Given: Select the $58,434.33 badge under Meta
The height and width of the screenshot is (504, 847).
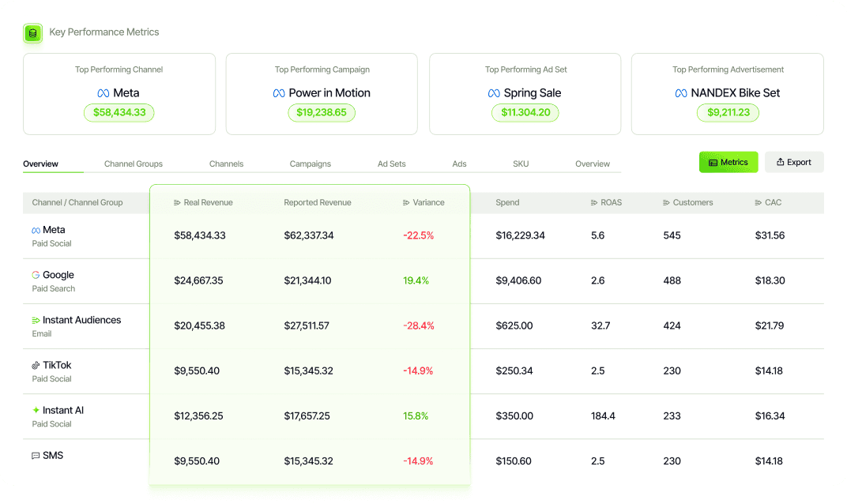Looking at the screenshot, I should click(119, 112).
